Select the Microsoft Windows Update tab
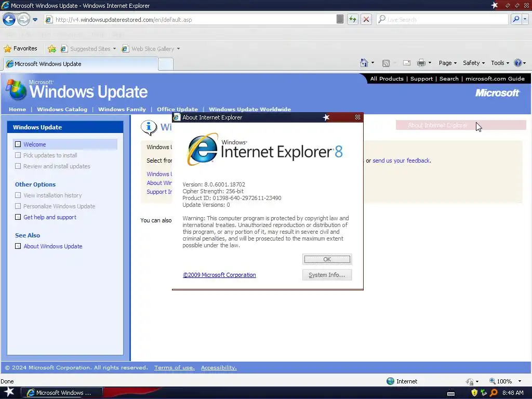 point(81,64)
